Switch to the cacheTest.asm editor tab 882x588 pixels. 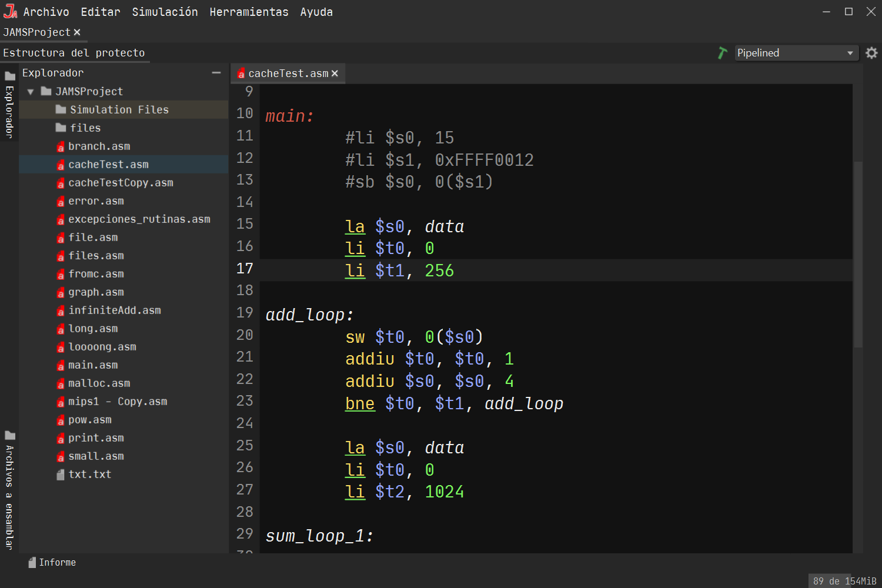pos(286,73)
